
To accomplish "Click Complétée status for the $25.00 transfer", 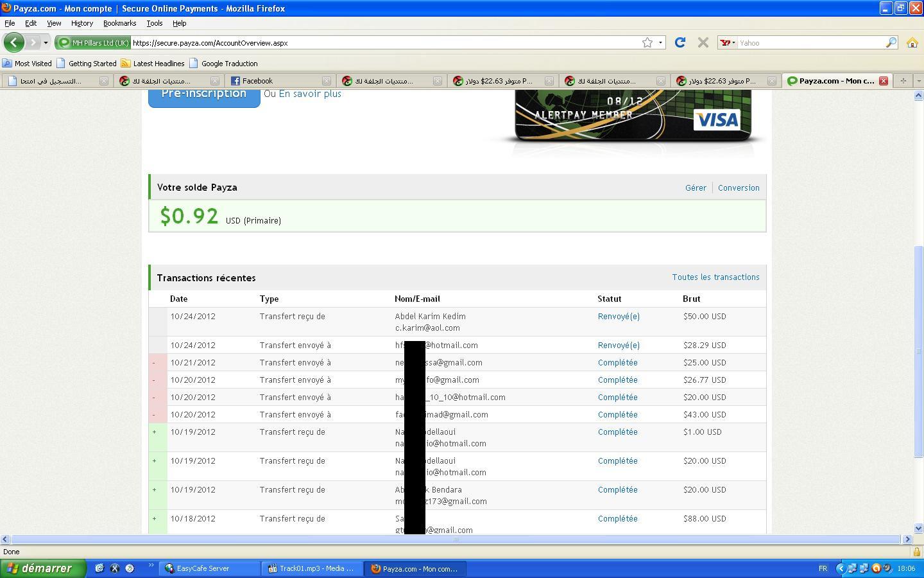I will (617, 363).
